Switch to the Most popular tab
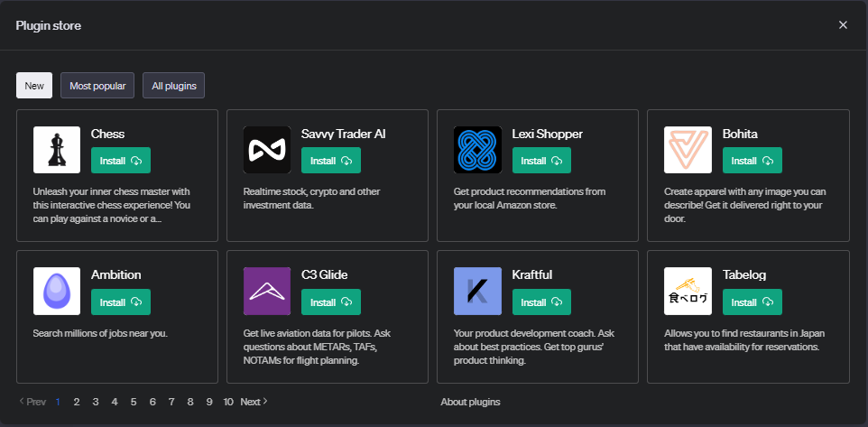Viewport: 868px width, 427px height. pyautogui.click(x=97, y=85)
